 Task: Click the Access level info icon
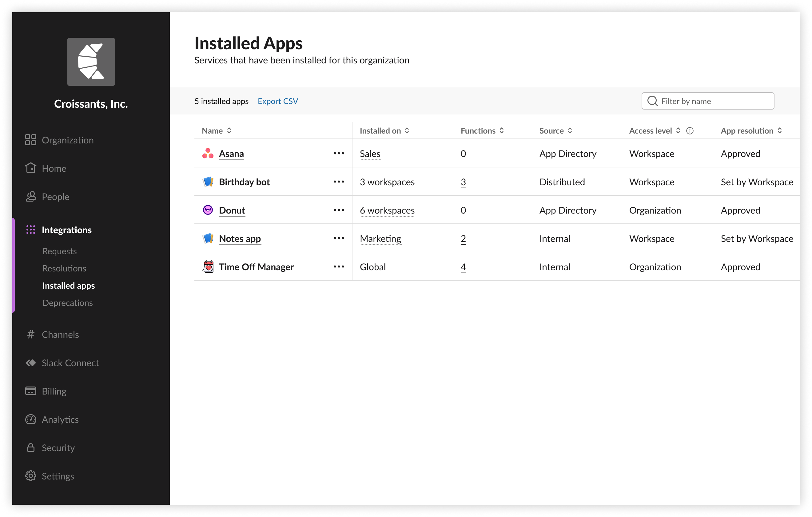pos(690,130)
